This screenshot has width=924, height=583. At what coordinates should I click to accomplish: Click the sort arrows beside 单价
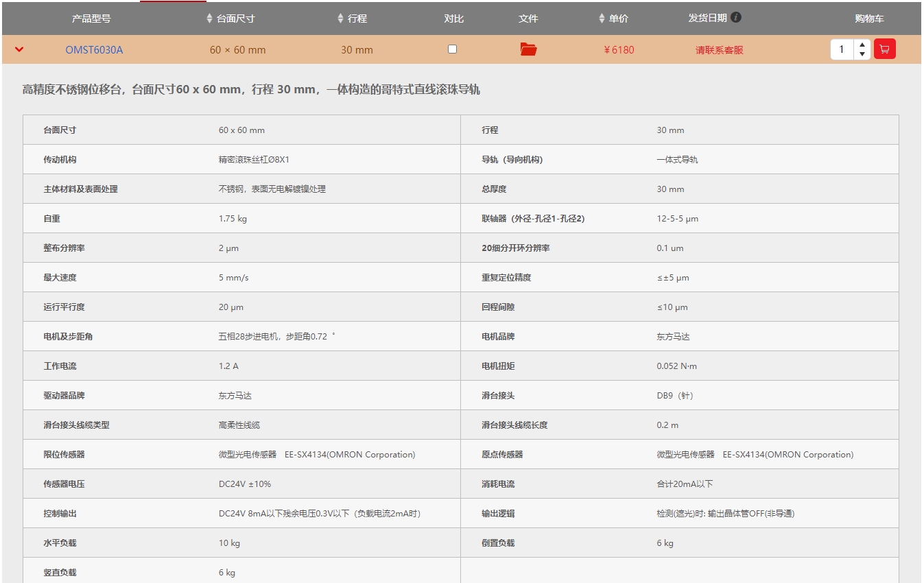point(602,19)
